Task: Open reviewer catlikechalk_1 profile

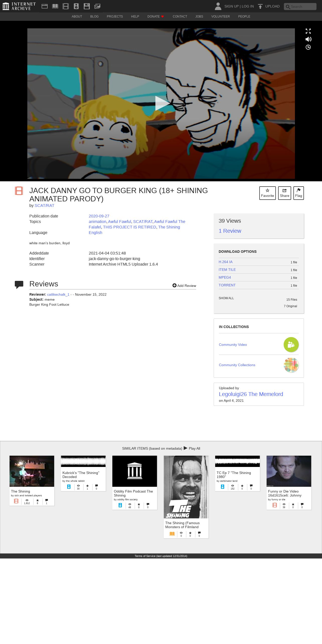Action: point(58,294)
